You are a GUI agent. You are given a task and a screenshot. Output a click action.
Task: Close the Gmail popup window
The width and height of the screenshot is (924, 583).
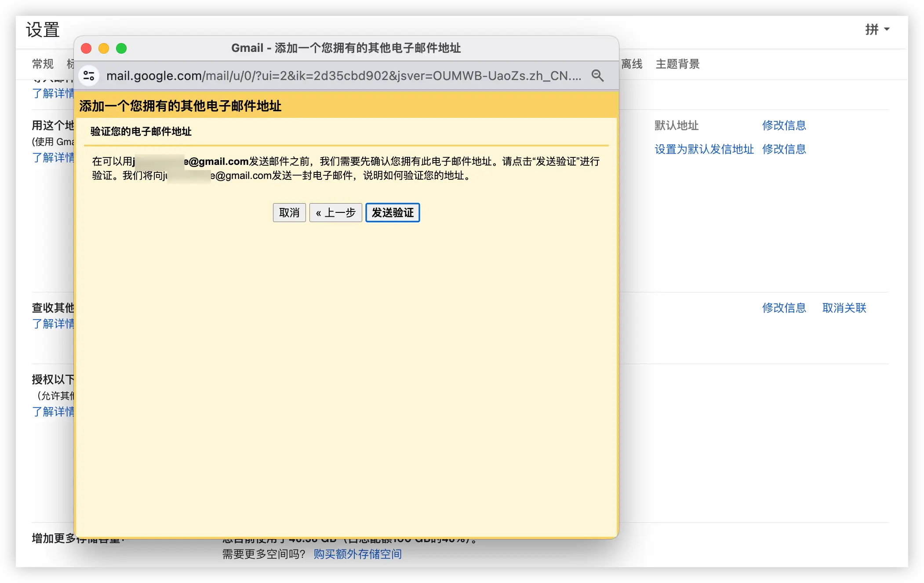click(87, 48)
